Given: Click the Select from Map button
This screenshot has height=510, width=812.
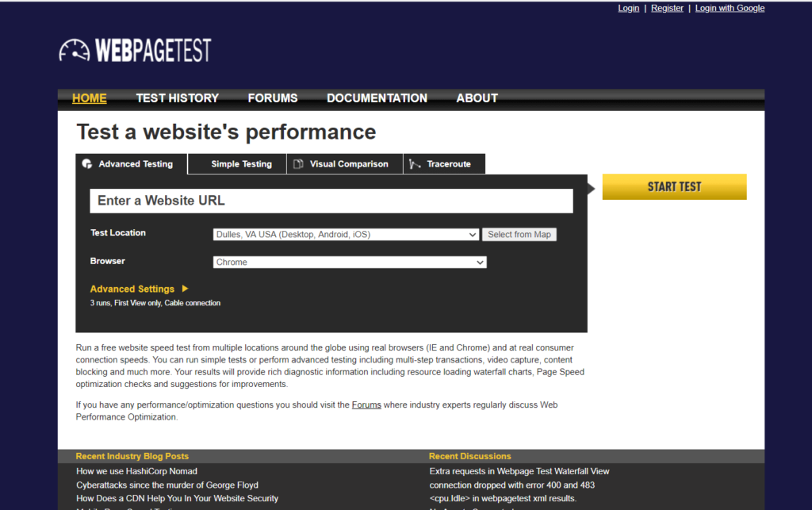Looking at the screenshot, I should point(519,234).
